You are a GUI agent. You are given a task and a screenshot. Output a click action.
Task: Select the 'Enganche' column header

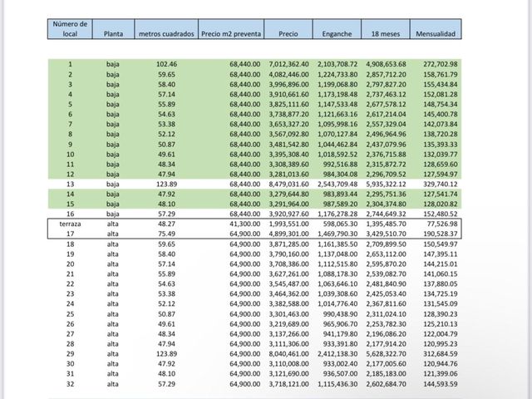[x=337, y=29]
